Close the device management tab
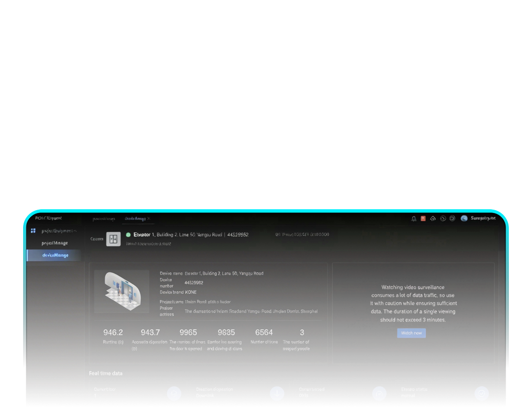 click(x=149, y=219)
